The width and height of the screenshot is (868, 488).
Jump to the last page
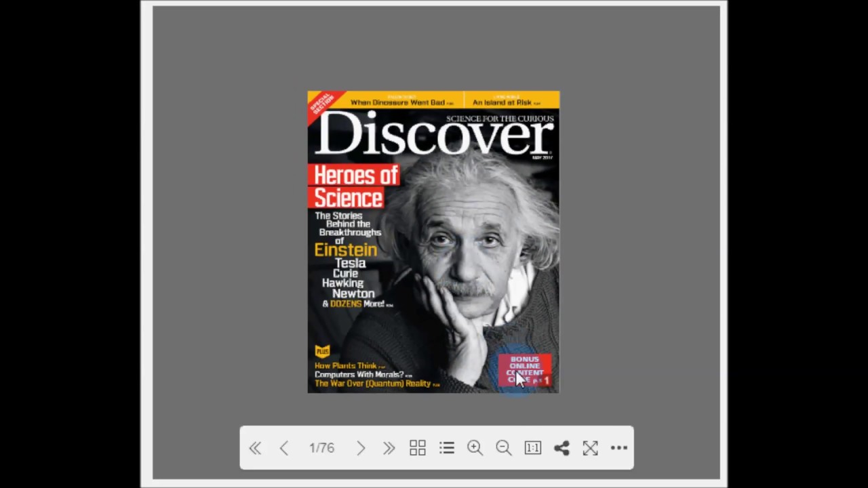click(389, 448)
